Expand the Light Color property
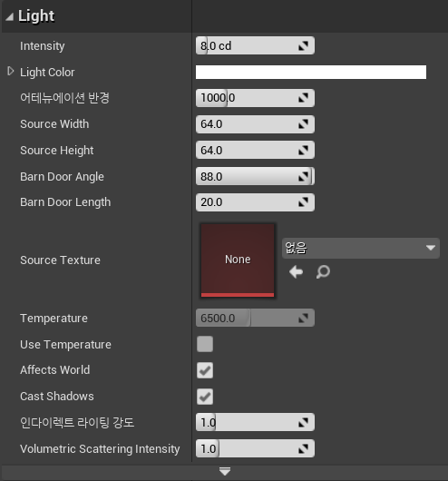 11,71
